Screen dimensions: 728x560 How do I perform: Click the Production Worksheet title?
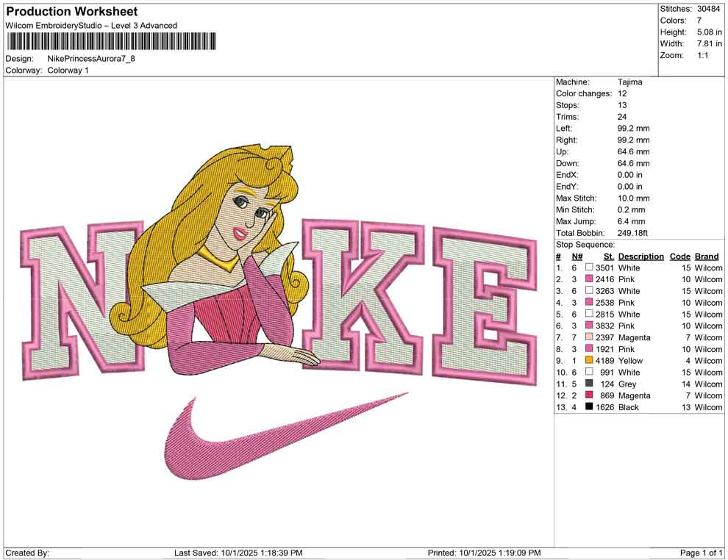(72, 12)
